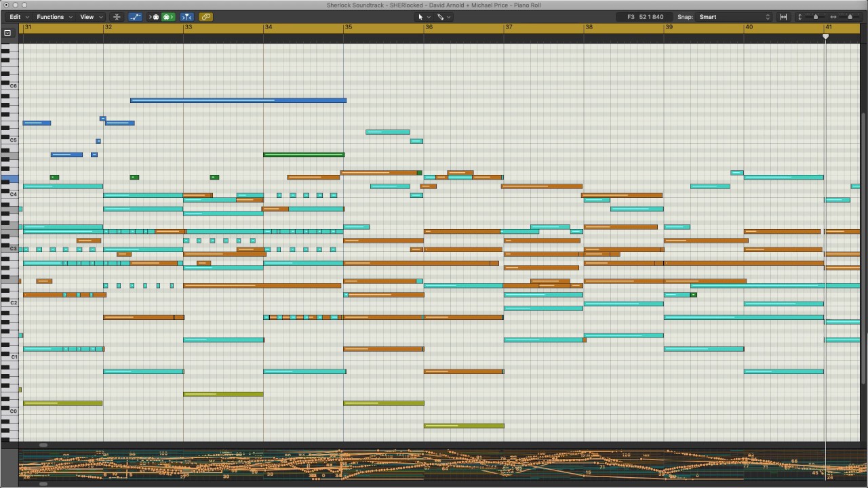
Task: Click bar 38 in the ruler
Action: point(589,27)
